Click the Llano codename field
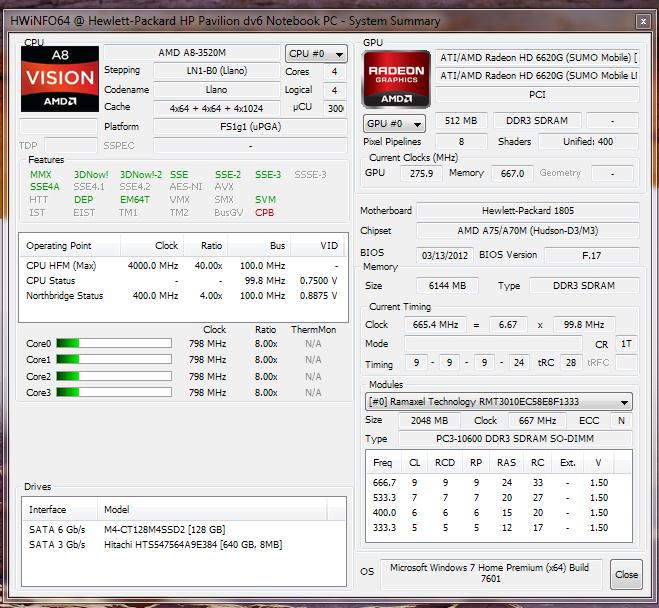Image resolution: width=659 pixels, height=608 pixels. pos(217,89)
